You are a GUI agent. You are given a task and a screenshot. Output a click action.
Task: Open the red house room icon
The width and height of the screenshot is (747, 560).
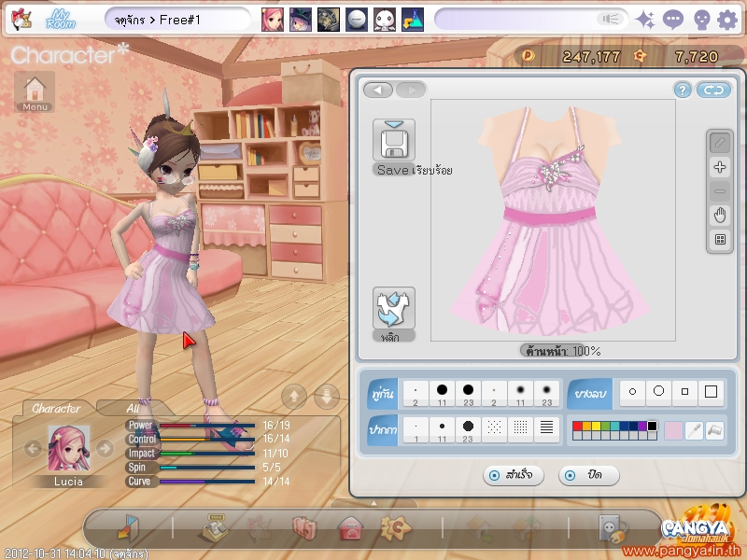pos(350,528)
